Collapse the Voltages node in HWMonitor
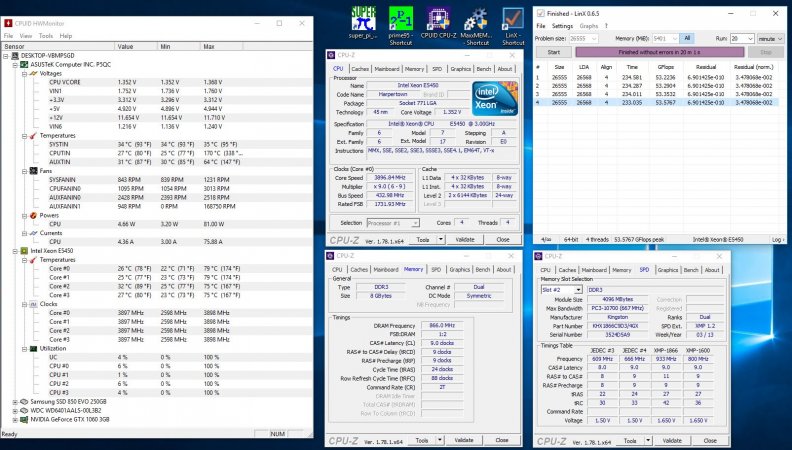Image resolution: width=792 pixels, height=450 pixels. pos(24,73)
